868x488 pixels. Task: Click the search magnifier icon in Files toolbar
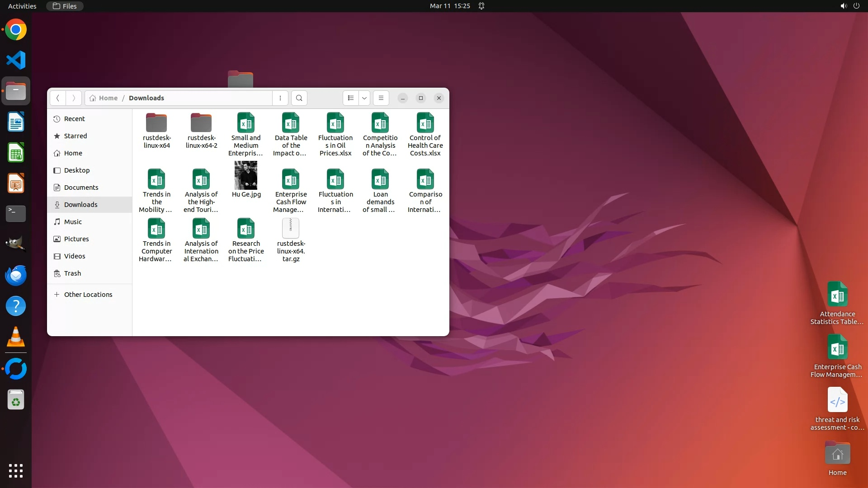tap(299, 98)
